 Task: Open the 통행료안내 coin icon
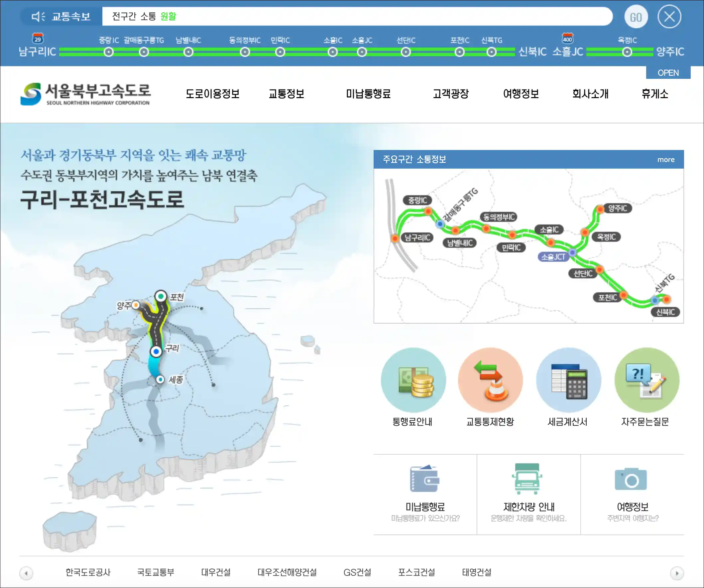(413, 380)
